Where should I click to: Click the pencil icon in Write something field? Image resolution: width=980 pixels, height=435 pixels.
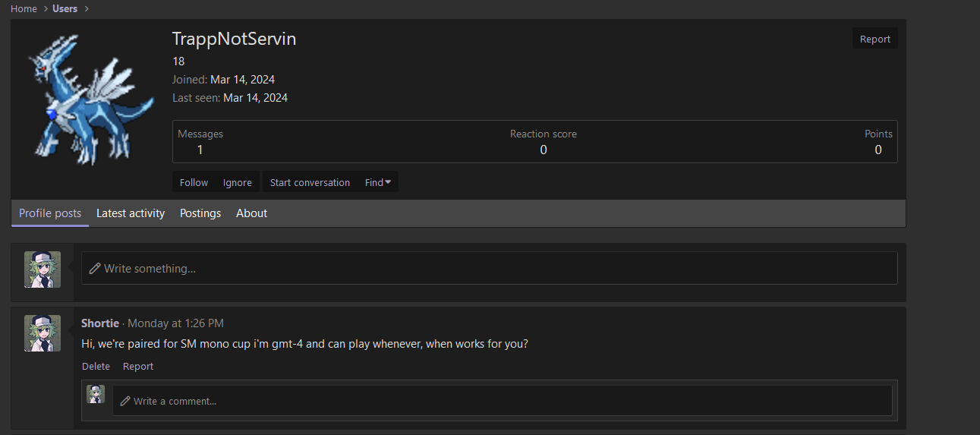[x=95, y=268]
